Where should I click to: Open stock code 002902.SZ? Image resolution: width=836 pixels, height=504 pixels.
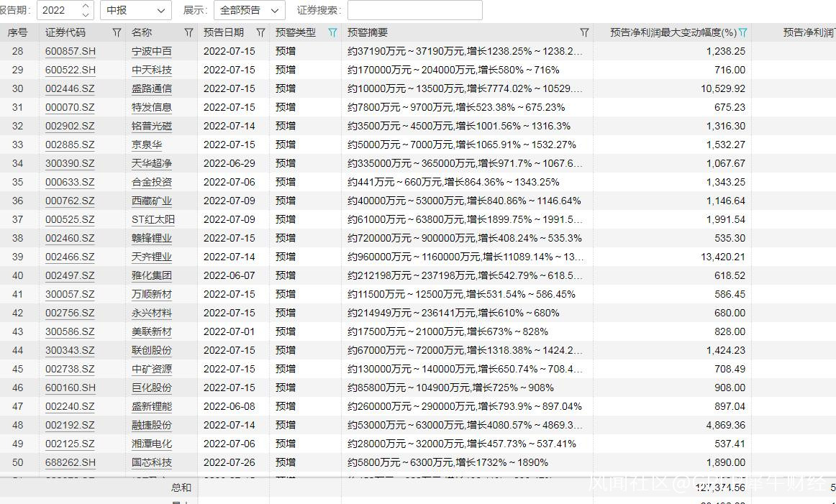[70, 126]
